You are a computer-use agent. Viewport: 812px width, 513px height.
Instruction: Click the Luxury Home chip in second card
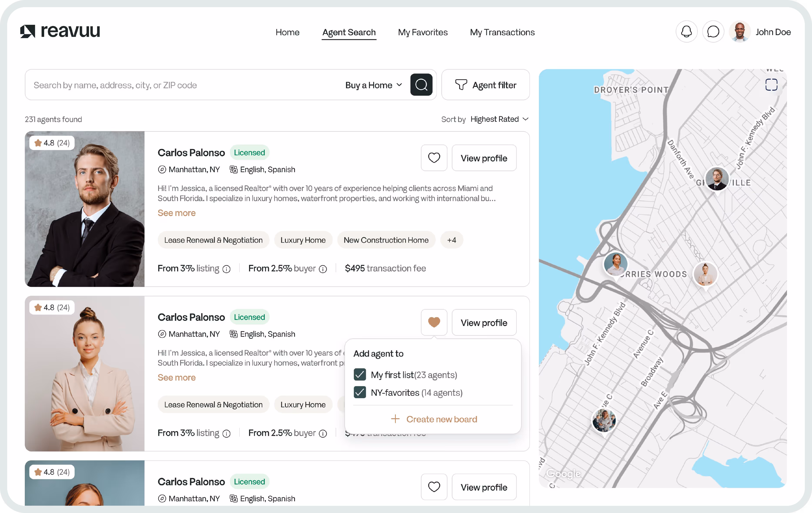(303, 404)
